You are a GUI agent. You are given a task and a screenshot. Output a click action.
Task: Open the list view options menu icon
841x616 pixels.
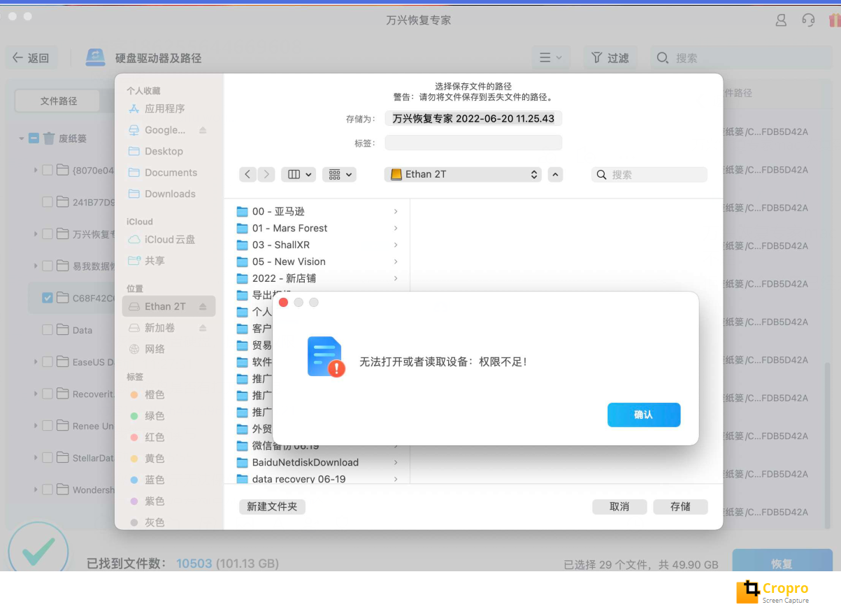(x=551, y=58)
